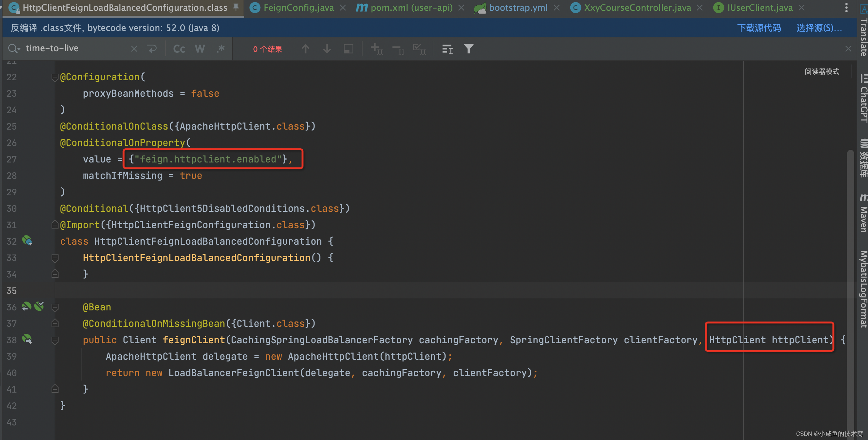868x440 pixels.
Task: Open the FeignConfig.java tab
Action: 298,7
